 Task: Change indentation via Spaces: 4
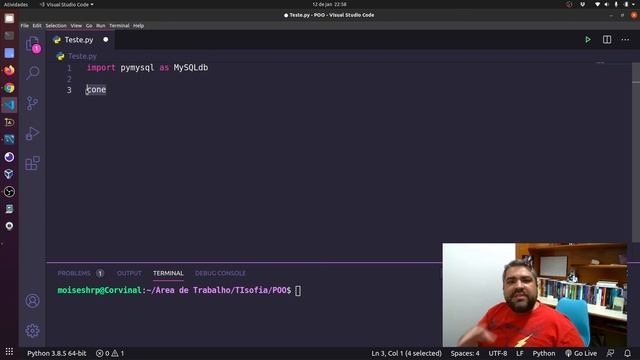pyautogui.click(x=465, y=353)
